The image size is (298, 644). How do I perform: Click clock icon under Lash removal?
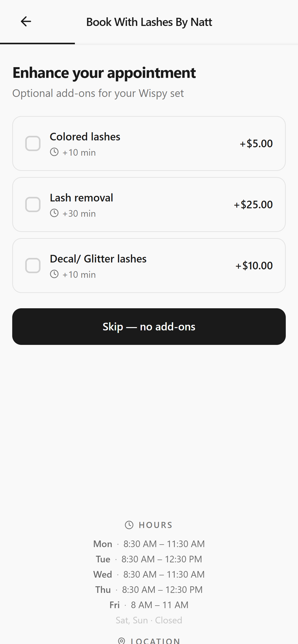(x=54, y=213)
